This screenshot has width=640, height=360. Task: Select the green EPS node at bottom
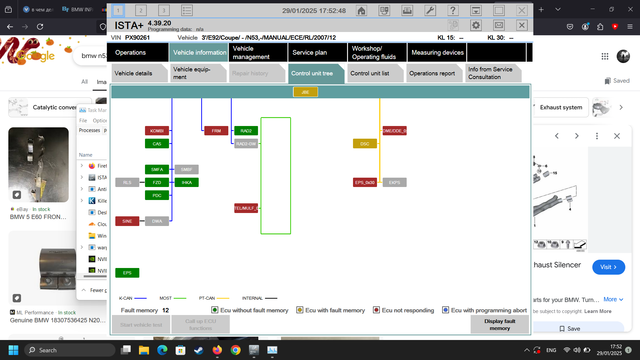127,273
